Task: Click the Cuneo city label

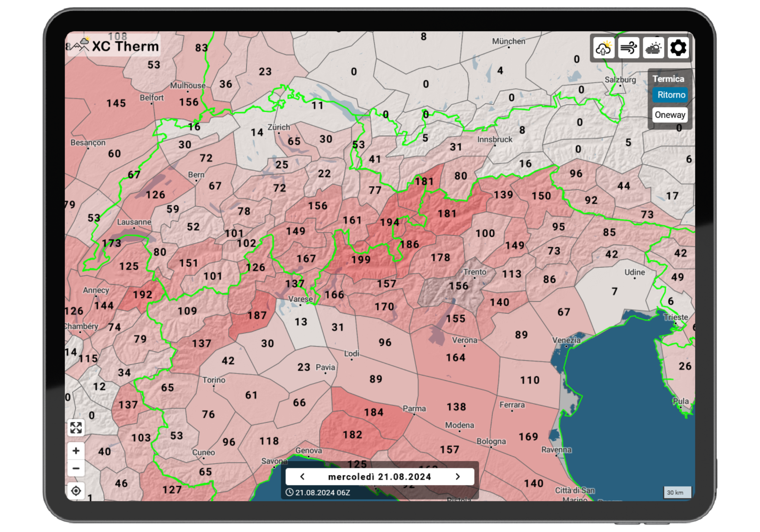Action: (x=203, y=453)
